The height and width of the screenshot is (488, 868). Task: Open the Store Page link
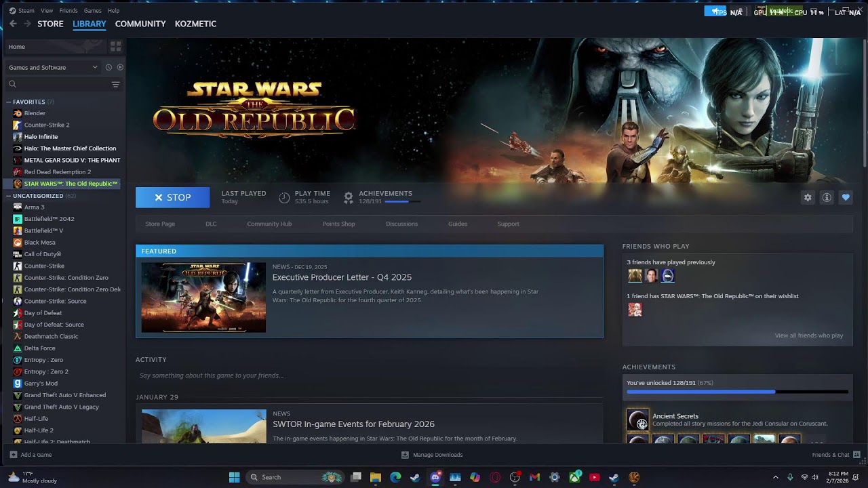(160, 224)
